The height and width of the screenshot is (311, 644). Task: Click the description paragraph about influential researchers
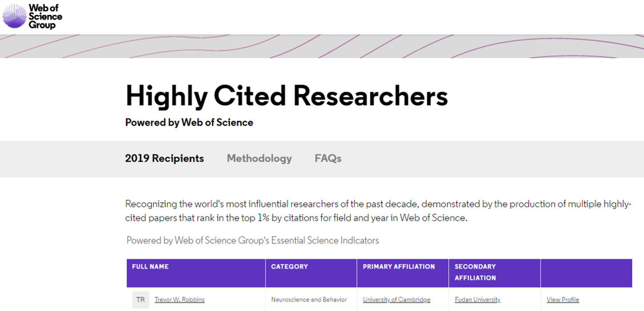(378, 211)
